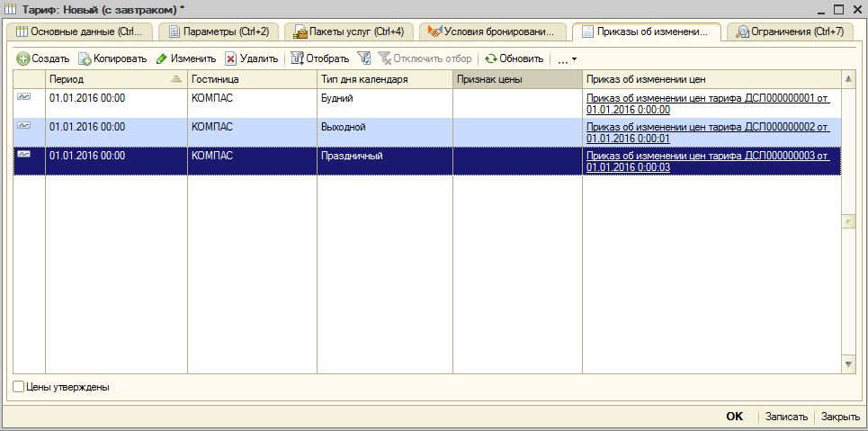
Task: Click the Закрыть button
Action: click(x=840, y=417)
